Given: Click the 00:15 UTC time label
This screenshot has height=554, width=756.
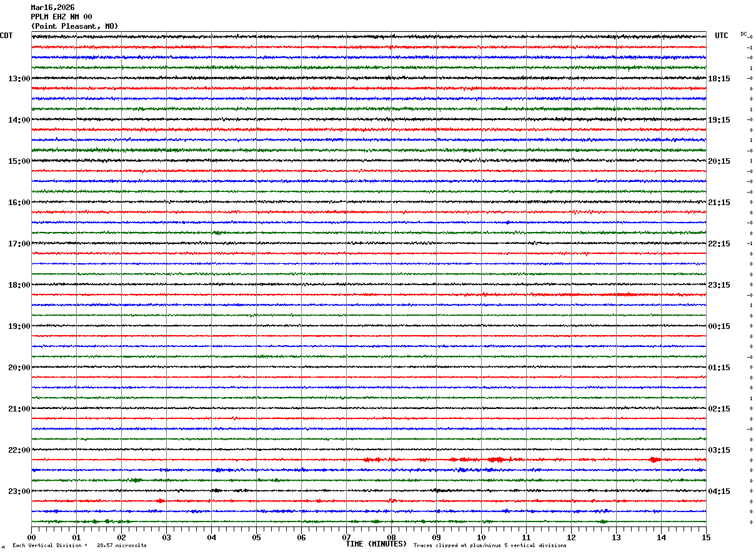Looking at the screenshot, I should point(719,326).
